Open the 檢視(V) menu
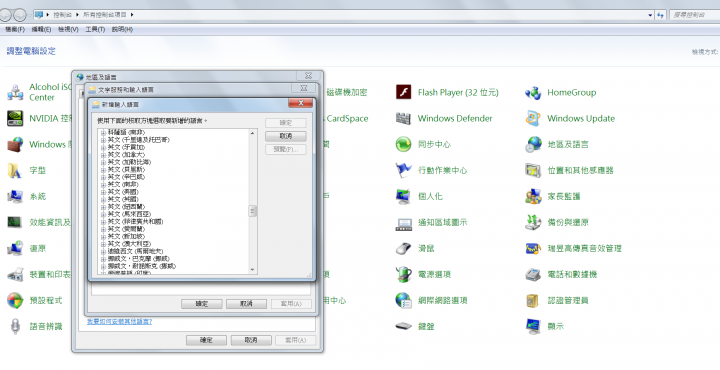This screenshot has height=370, width=720. (x=68, y=29)
